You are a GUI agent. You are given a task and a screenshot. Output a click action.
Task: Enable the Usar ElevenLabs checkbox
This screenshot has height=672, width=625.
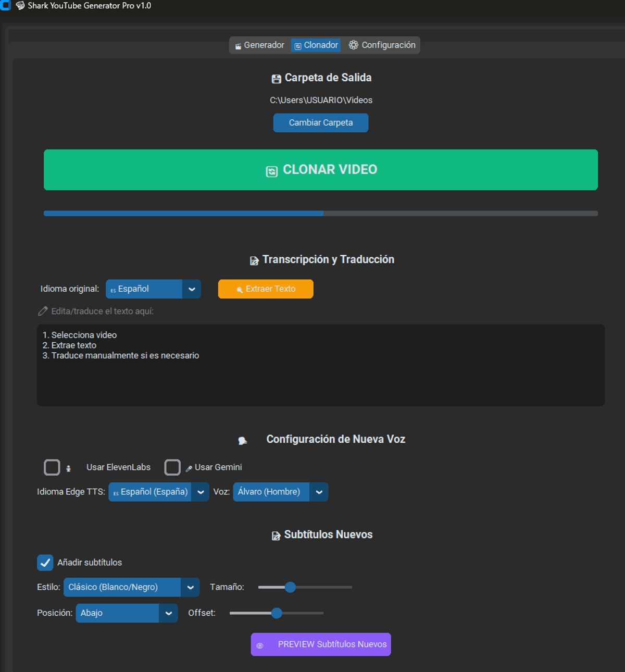[52, 467]
